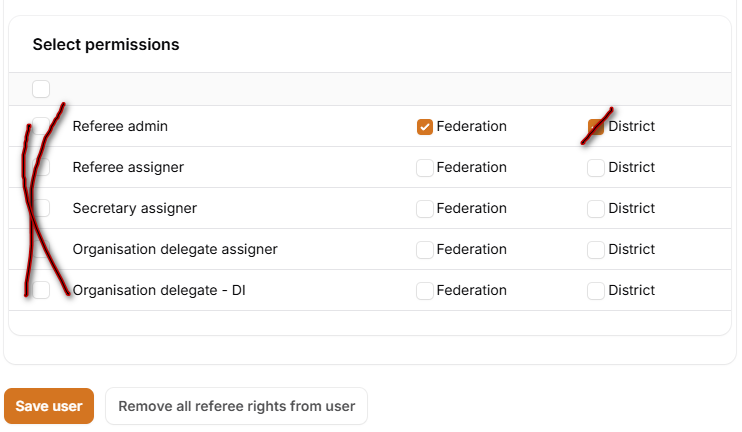Check District for Secretary assigner
Viewport: 742px width, 432px height.
pos(596,208)
